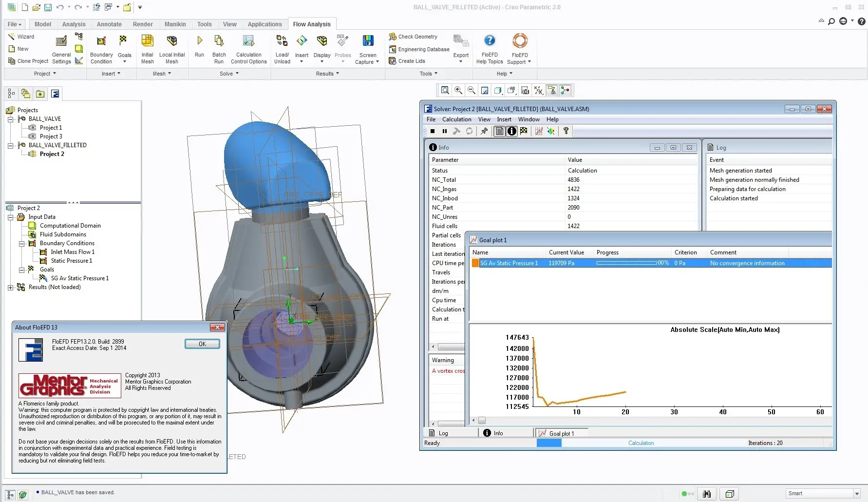Open the Clone Project tool
The width and height of the screenshot is (868, 502).
28,61
